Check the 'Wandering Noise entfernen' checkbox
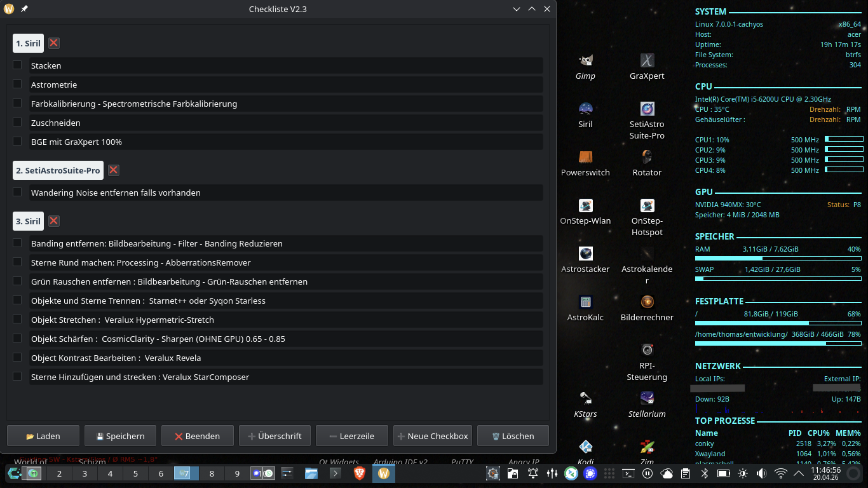The width and height of the screenshot is (868, 488). [x=17, y=192]
